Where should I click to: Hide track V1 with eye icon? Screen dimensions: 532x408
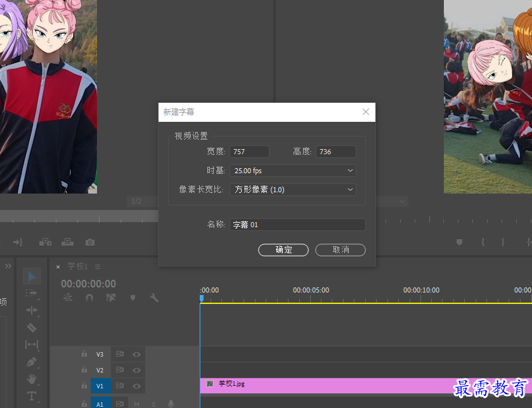click(x=137, y=386)
